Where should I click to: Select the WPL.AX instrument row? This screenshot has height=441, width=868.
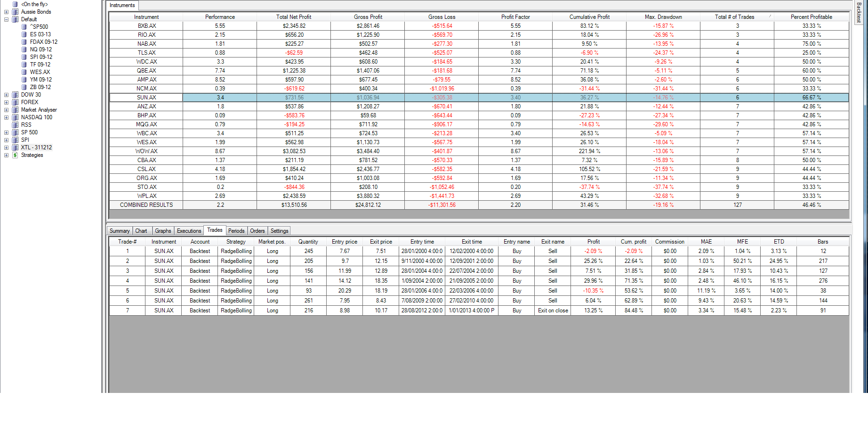[479, 196]
